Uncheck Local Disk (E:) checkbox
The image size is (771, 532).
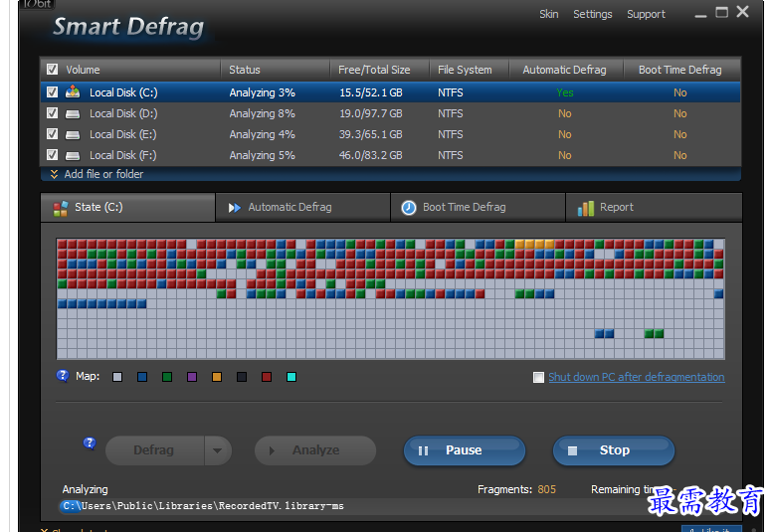click(x=52, y=133)
